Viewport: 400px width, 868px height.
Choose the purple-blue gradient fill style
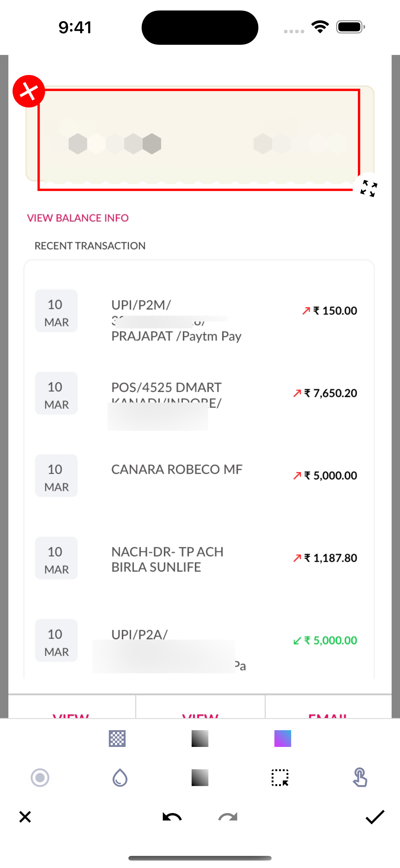pos(282,739)
